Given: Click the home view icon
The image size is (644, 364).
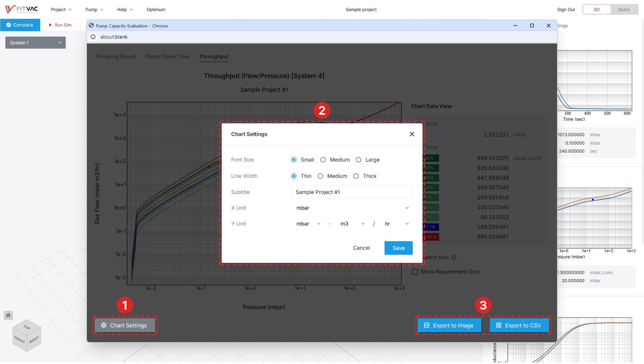Looking at the screenshot, I should point(8,315).
